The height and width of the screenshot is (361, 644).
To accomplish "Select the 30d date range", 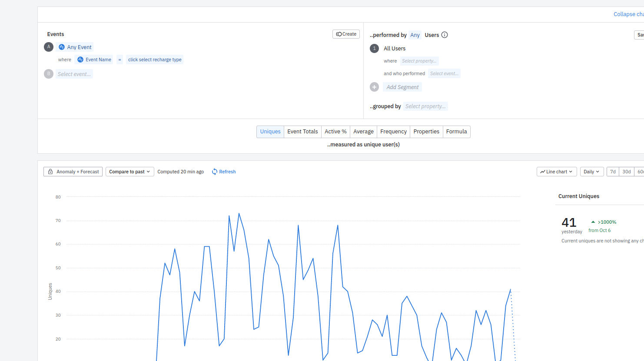I will (x=627, y=172).
